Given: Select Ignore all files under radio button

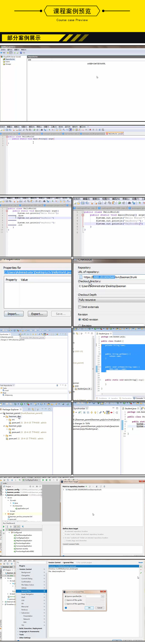Looking at the screenshot, I should point(66,600).
